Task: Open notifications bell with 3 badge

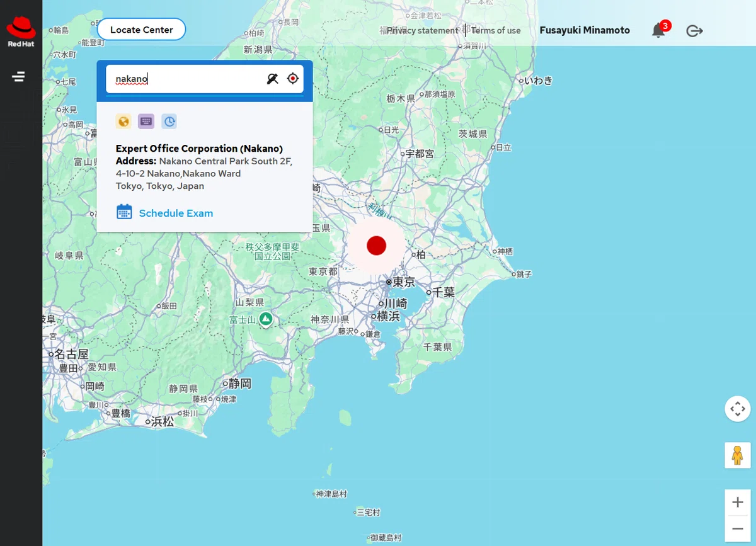Action: 658,30
